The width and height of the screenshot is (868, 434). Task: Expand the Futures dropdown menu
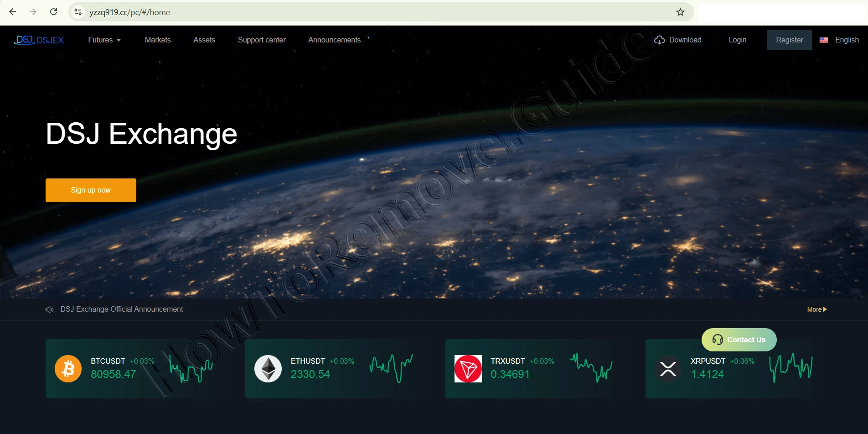click(x=104, y=40)
